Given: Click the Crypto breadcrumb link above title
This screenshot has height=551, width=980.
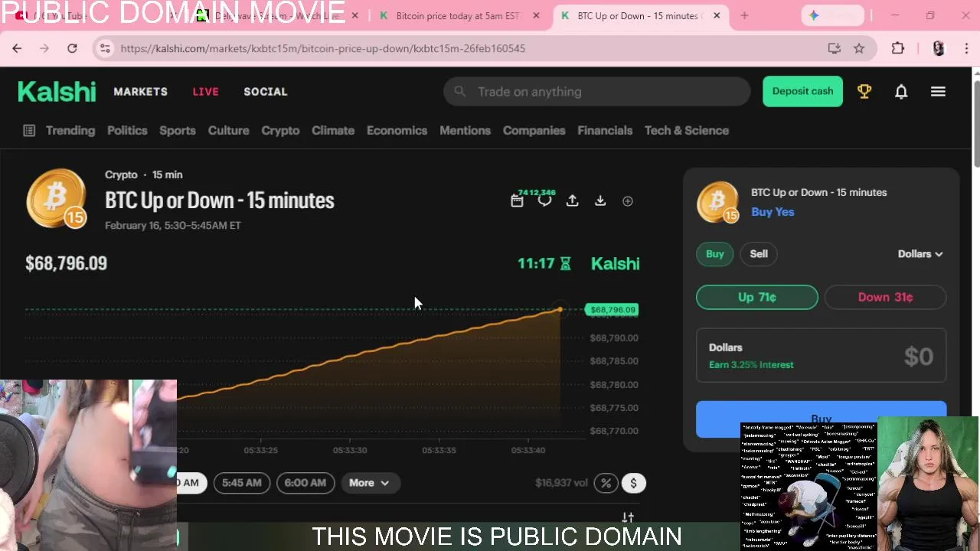Looking at the screenshot, I should (121, 174).
